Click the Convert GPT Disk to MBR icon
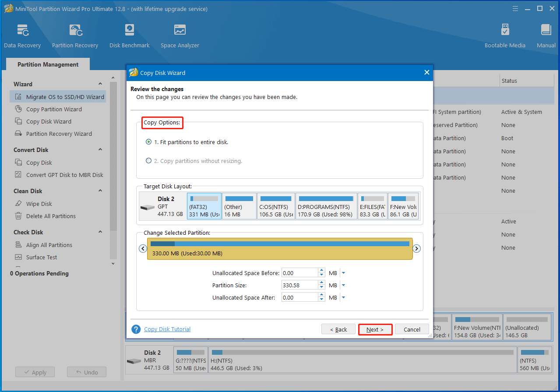 point(18,175)
